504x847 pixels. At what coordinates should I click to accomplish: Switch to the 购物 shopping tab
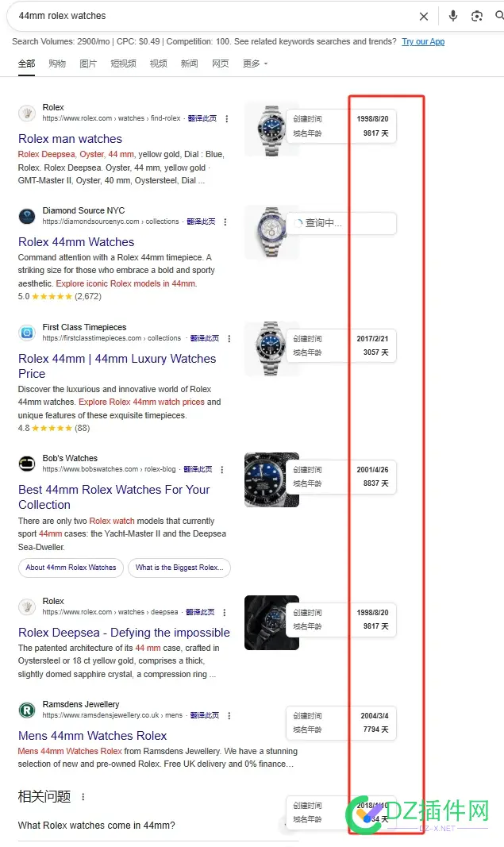pos(56,64)
